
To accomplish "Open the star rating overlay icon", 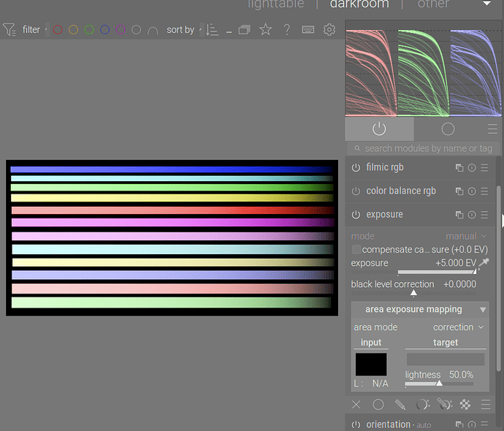I will click(x=266, y=30).
